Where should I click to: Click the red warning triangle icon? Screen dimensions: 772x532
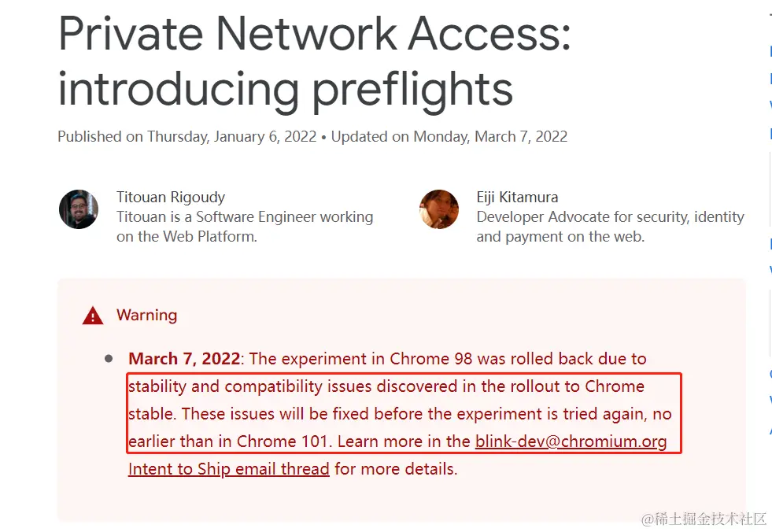point(93,316)
